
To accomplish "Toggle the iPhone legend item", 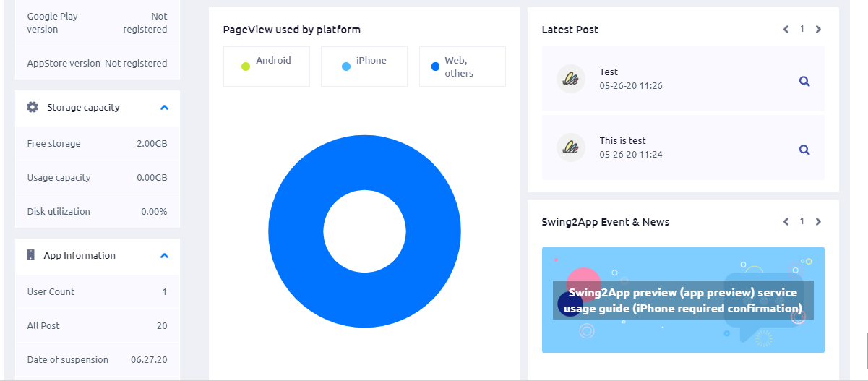I will pyautogui.click(x=364, y=67).
